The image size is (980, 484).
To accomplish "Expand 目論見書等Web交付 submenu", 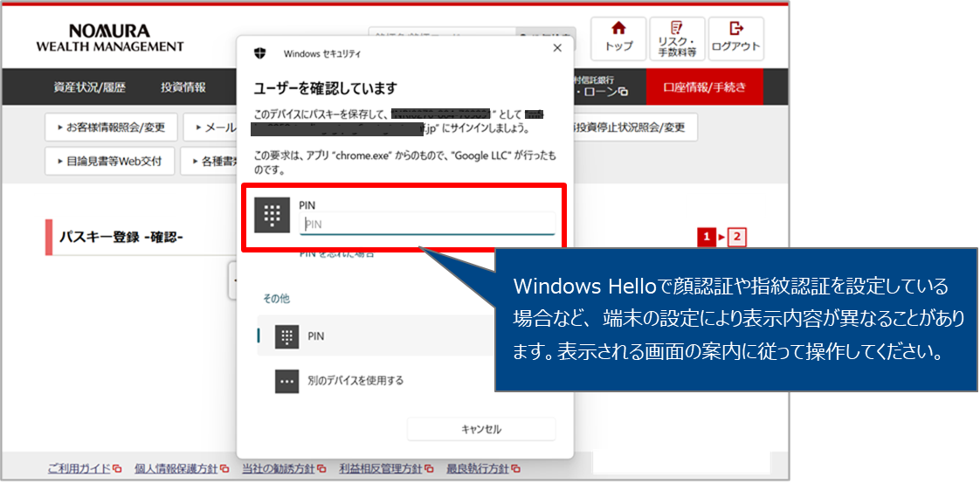I will (109, 162).
